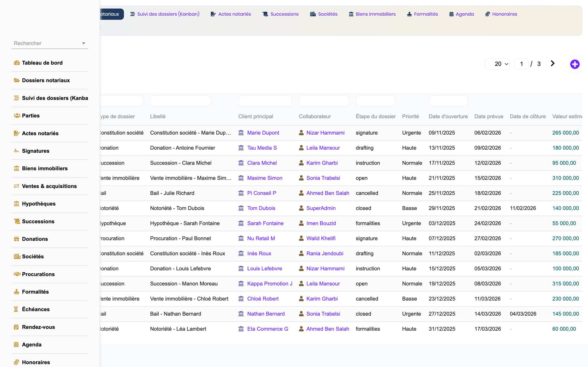Click the Sociétés building icon in sidebar
This screenshot has height=367, width=588.
pyautogui.click(x=17, y=256)
